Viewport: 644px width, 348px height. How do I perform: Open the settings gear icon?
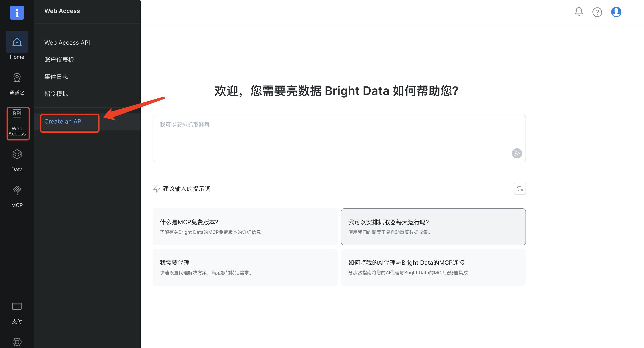(17, 342)
